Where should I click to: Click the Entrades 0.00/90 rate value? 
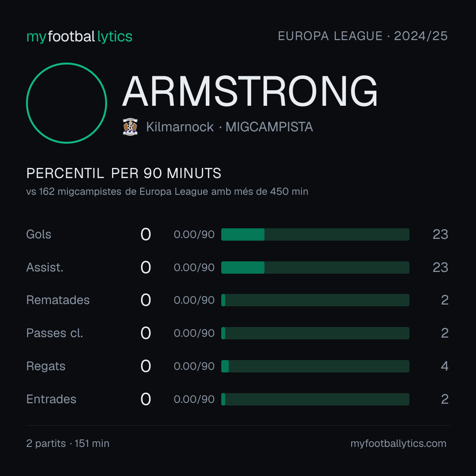click(x=194, y=399)
